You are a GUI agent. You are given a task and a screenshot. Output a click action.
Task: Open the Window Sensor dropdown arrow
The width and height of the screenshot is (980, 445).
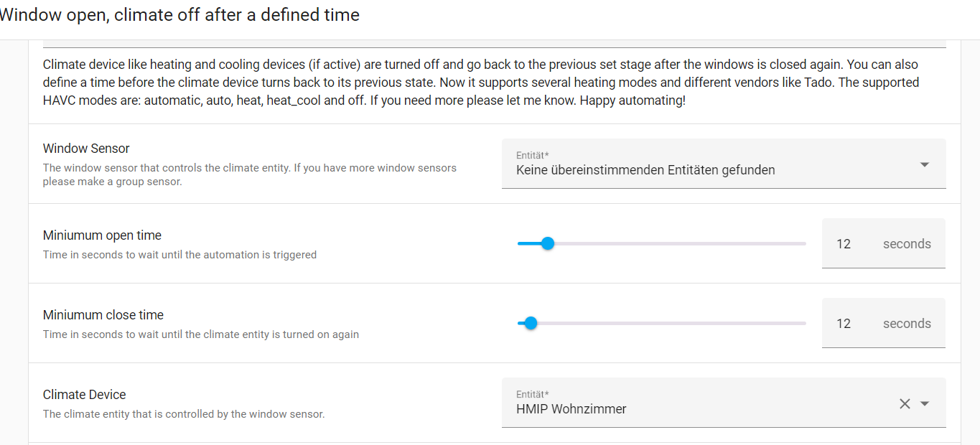(925, 165)
